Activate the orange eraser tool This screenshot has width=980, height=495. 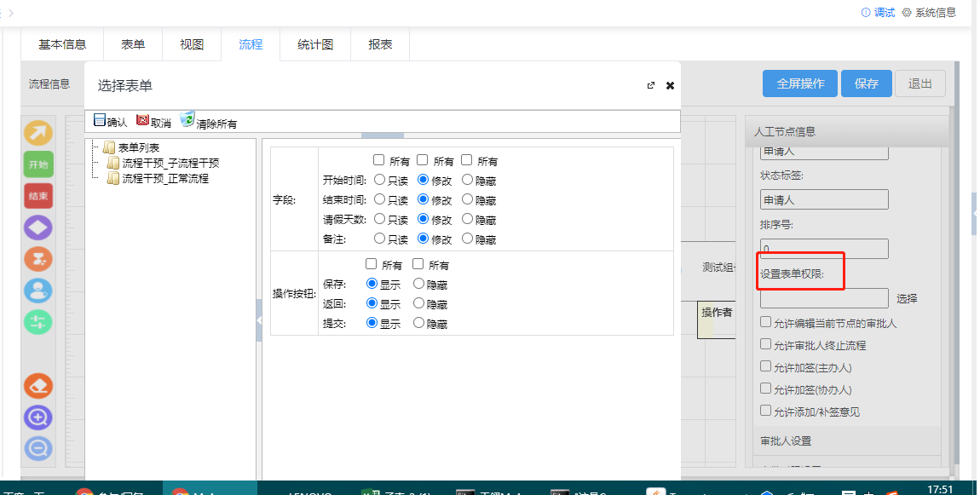click(38, 386)
